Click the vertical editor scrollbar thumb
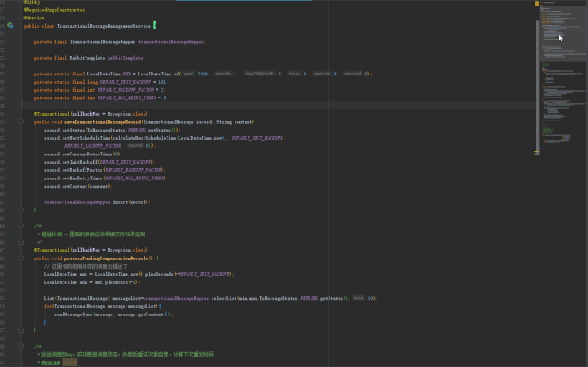 point(537,86)
